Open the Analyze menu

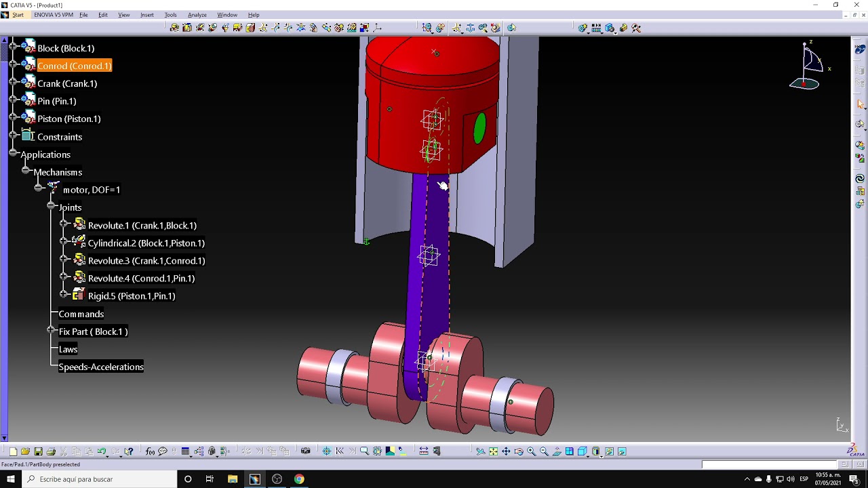pyautogui.click(x=197, y=15)
